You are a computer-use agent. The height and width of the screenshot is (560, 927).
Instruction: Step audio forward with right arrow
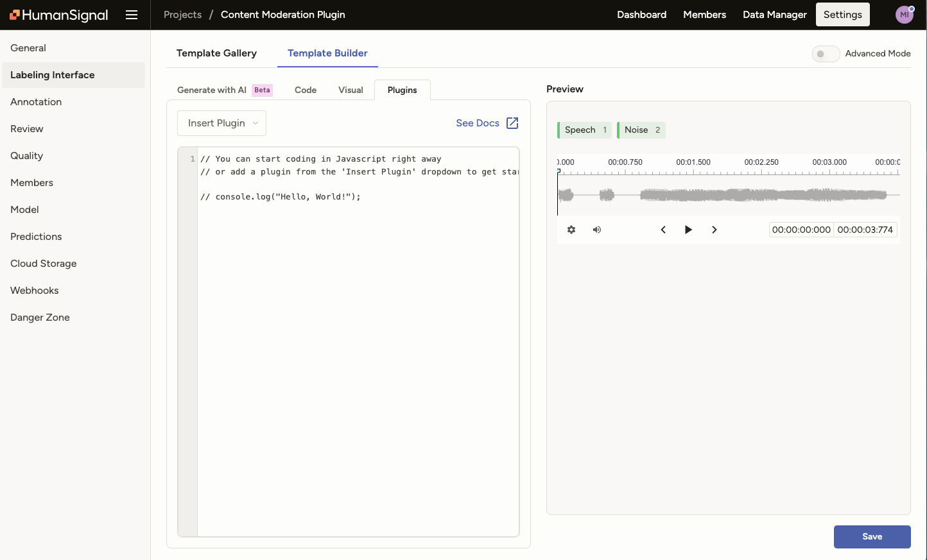(x=714, y=230)
